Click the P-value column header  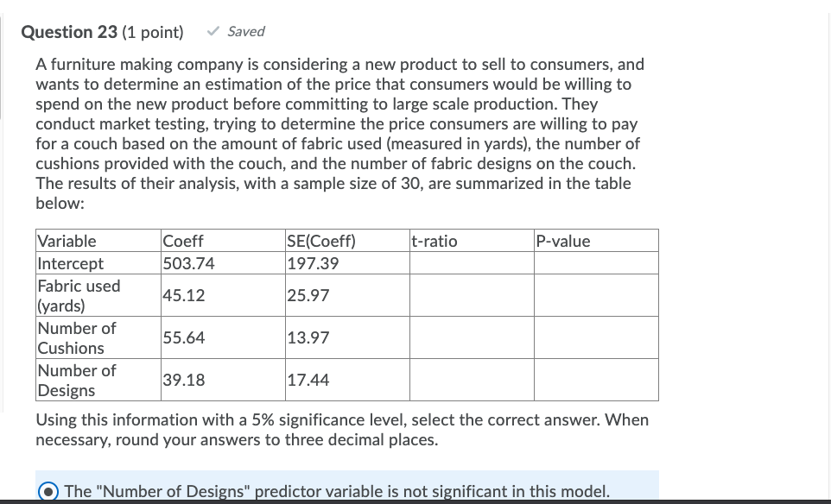[x=562, y=241]
